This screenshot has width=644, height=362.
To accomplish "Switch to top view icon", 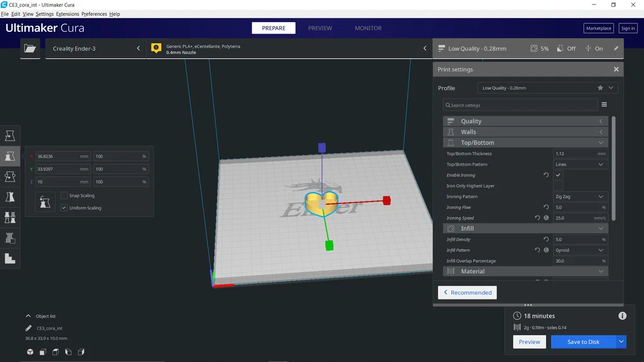I will point(56,352).
